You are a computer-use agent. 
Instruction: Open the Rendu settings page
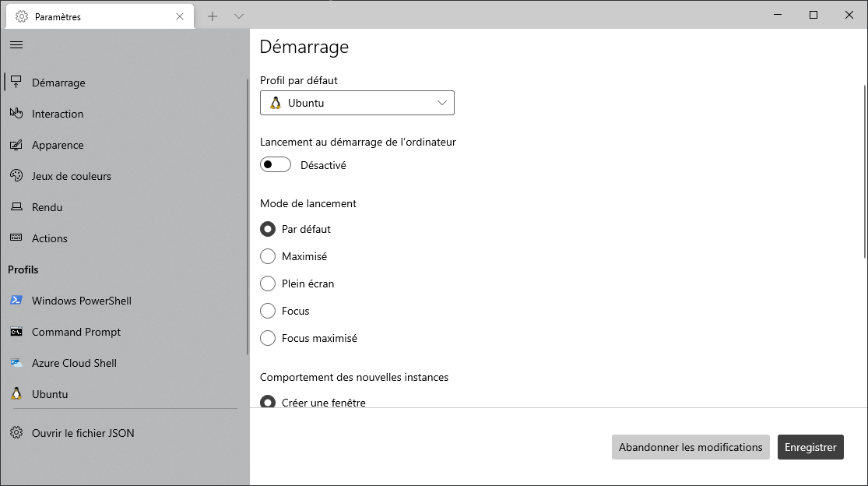124,207
